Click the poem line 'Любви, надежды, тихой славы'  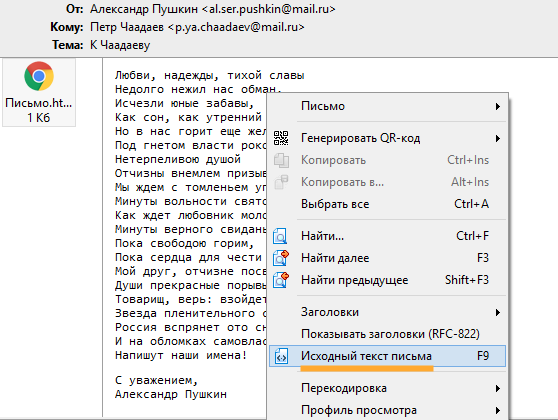210,75
